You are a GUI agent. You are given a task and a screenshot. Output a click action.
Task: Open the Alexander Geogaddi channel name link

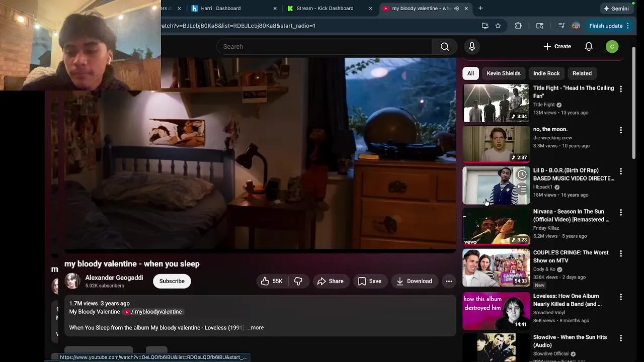click(x=114, y=278)
